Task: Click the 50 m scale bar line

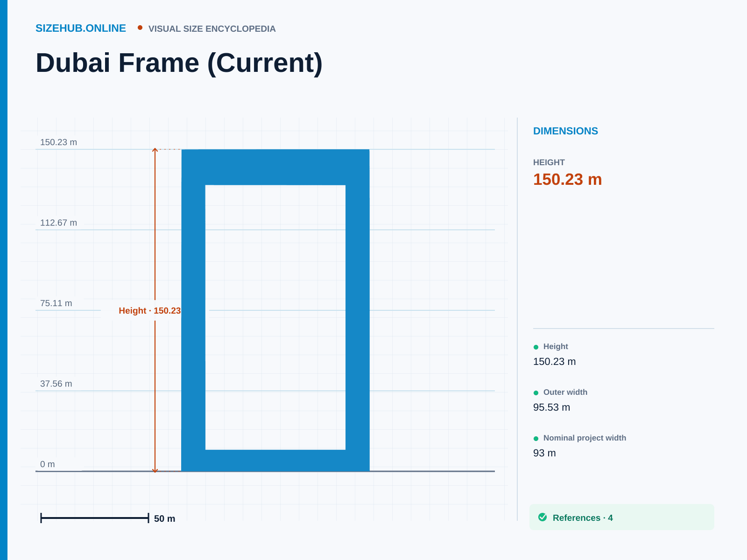Action: pos(95,518)
